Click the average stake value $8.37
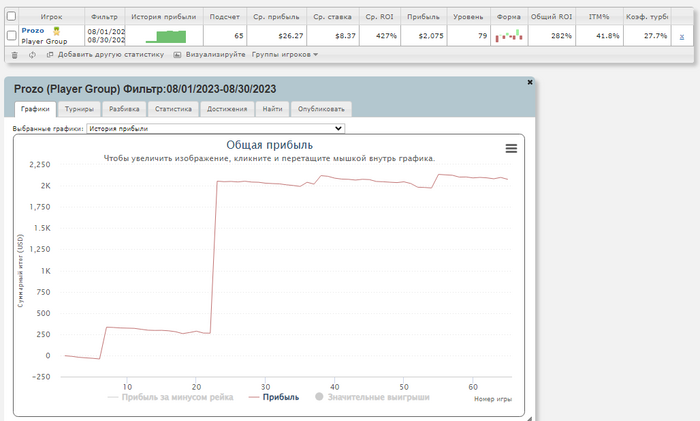 click(x=346, y=36)
